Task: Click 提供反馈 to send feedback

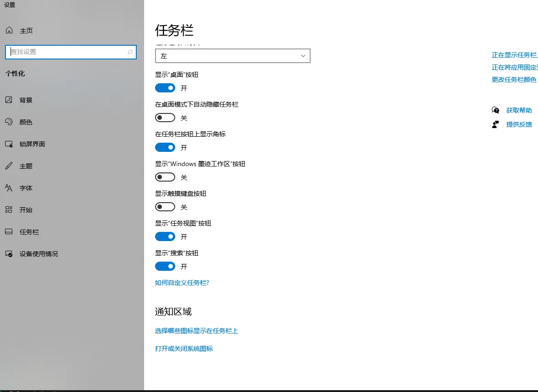Action: coord(519,124)
